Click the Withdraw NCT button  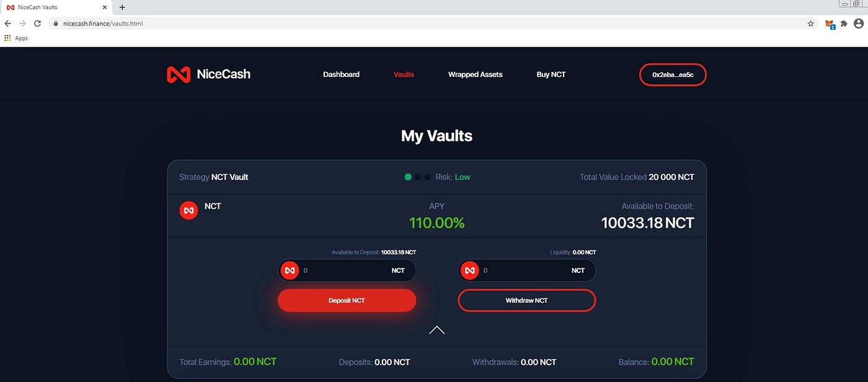526,300
